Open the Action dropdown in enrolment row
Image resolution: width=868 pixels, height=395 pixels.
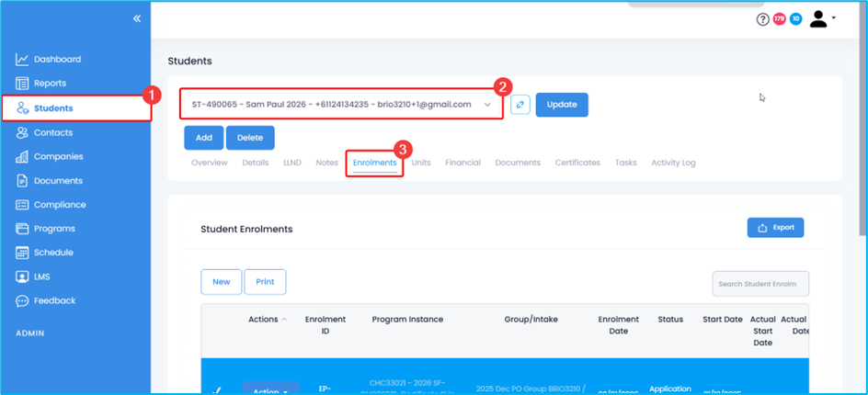269,389
